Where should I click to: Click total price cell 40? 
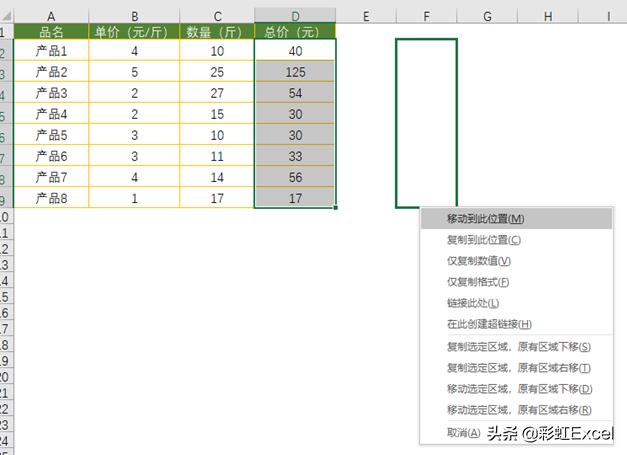(x=295, y=51)
